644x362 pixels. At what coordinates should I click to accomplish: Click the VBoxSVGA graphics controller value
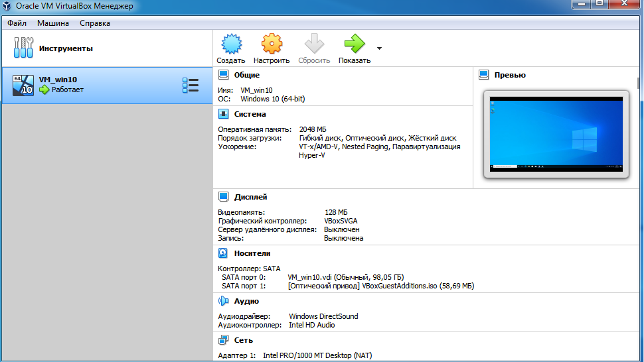pos(341,221)
